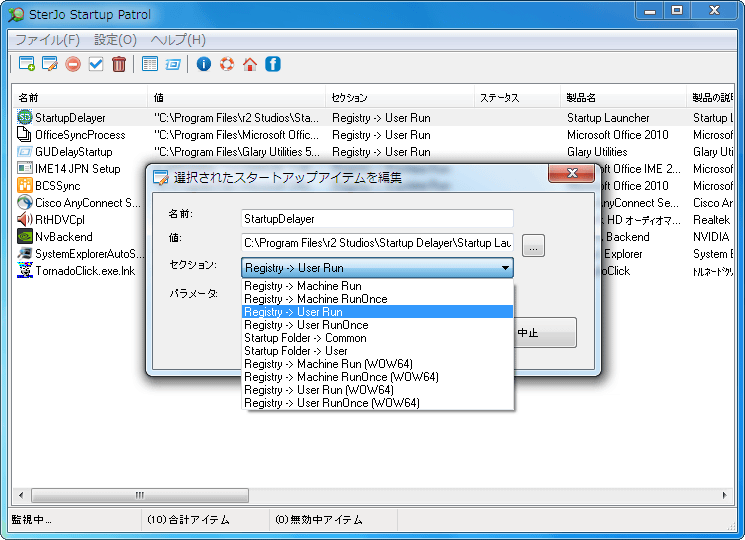Click the 値 path input field
This screenshot has height=540, width=745.
coord(377,243)
